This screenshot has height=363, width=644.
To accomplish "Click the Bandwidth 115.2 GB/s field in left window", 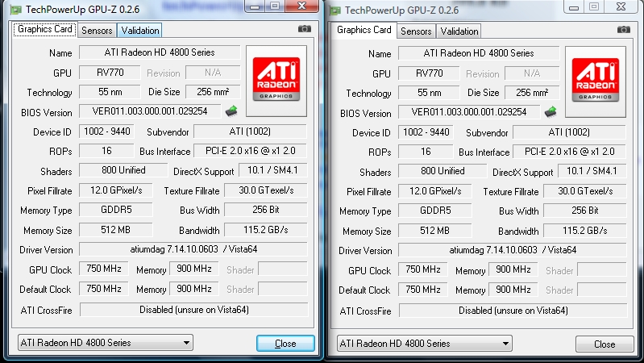I will (x=266, y=229).
